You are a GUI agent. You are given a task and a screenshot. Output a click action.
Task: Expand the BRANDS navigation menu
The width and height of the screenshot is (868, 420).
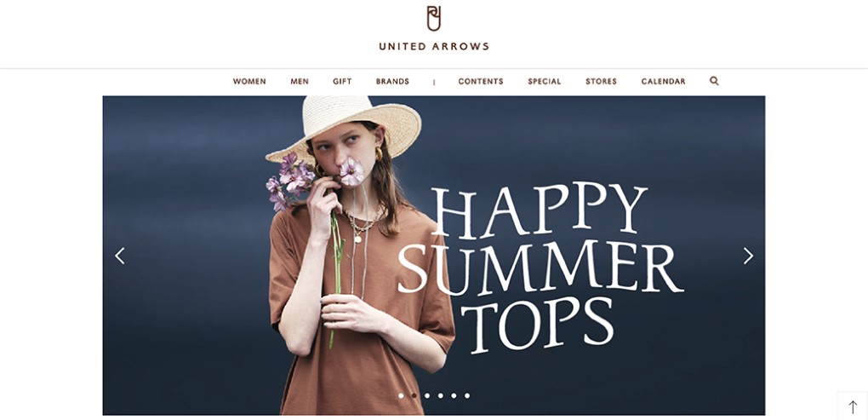click(392, 82)
